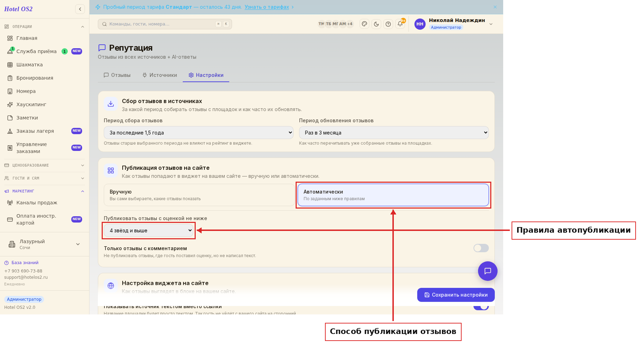The image size is (644, 349).
Task: Open the color theme palette icon
Action: pos(364,24)
